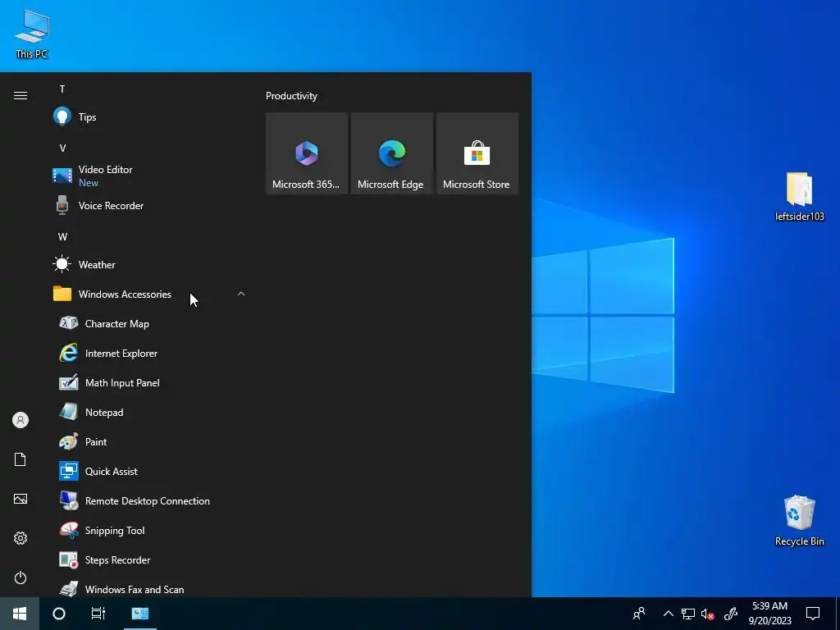Viewport: 840px width, 630px height.
Task: Click the Productivity group heading
Action: [x=291, y=96]
